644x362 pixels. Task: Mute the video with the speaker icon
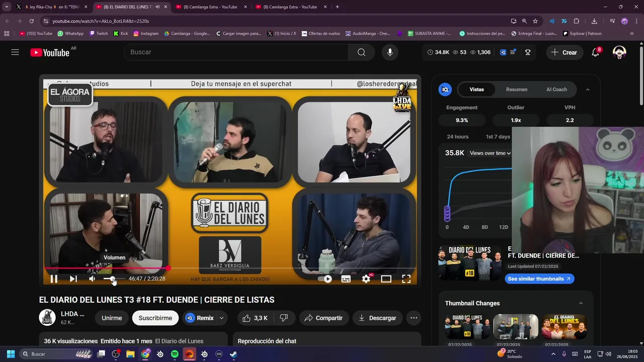coord(92,279)
